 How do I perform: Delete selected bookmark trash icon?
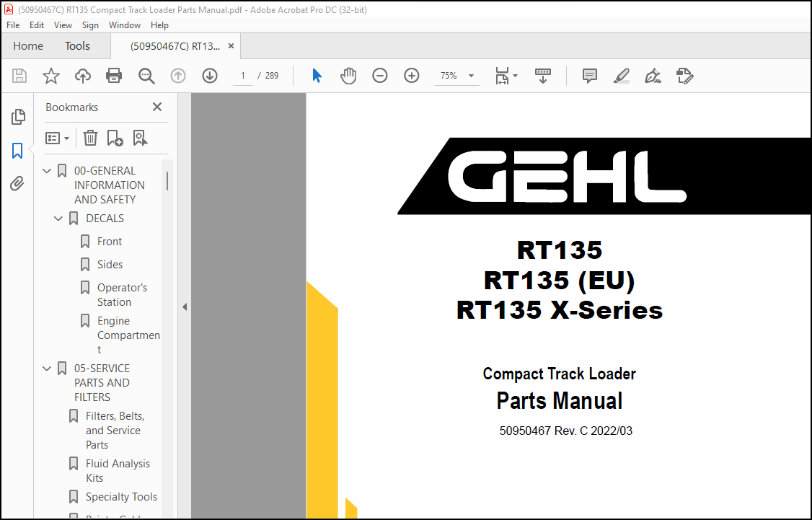coord(91,138)
